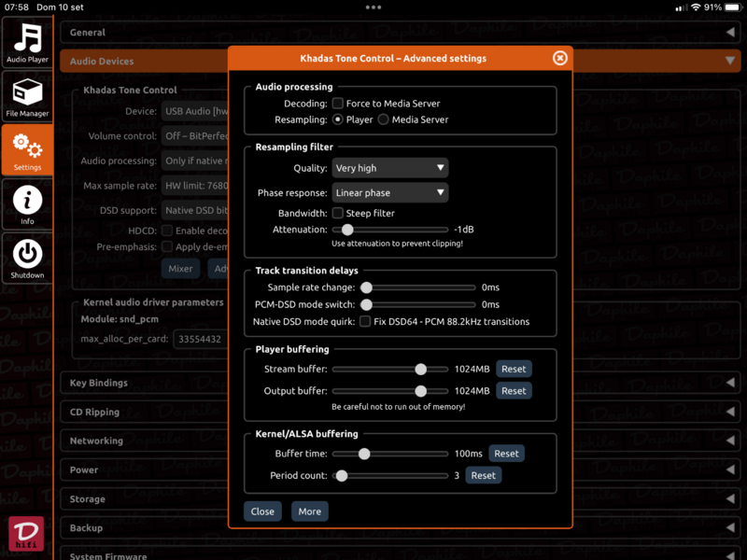747x560 pixels.
Task: Click the Buffer time slider handle
Action: pyautogui.click(x=364, y=454)
